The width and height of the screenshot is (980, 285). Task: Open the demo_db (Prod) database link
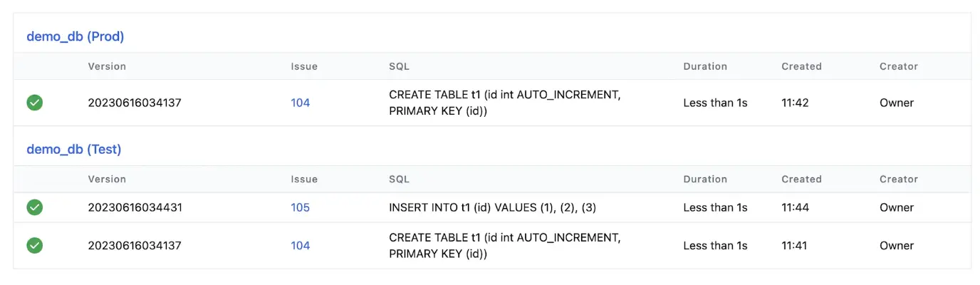click(x=75, y=36)
